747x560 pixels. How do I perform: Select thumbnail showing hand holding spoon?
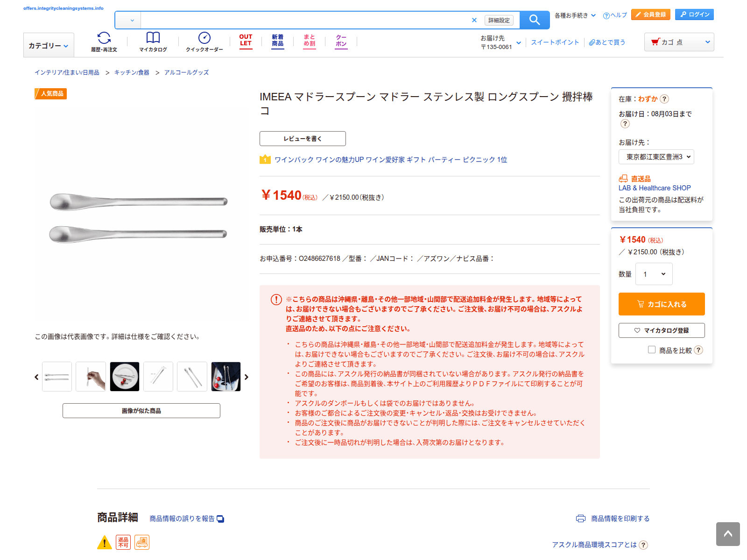coord(91,377)
